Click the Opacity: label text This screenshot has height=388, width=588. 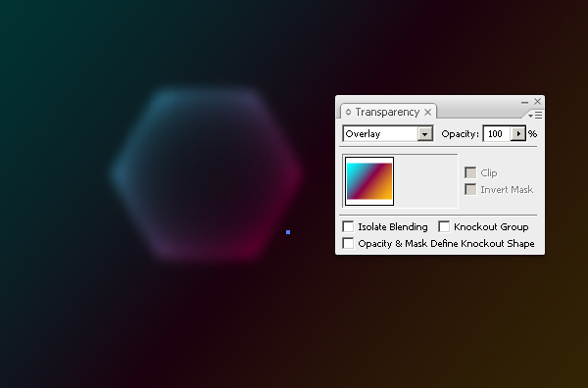coord(461,134)
